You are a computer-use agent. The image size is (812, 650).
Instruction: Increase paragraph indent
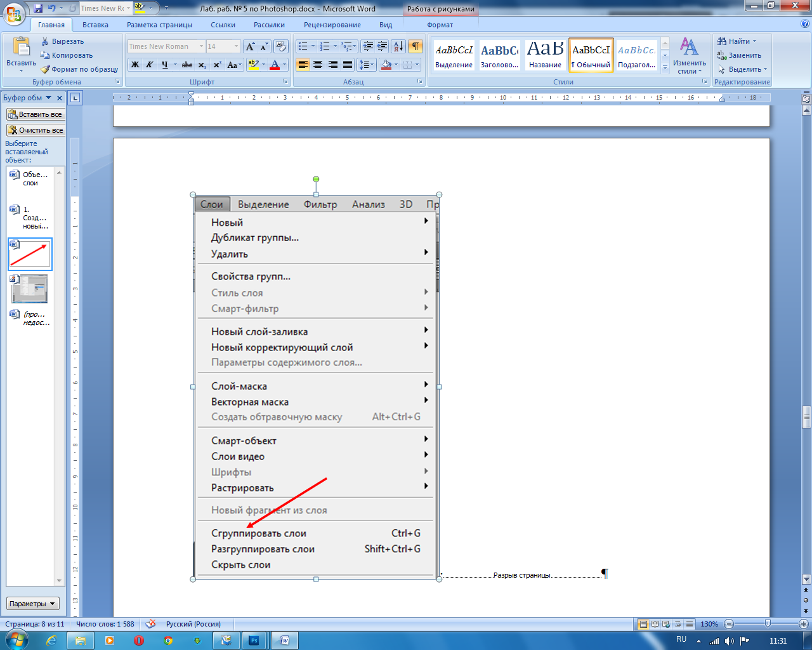[382, 46]
